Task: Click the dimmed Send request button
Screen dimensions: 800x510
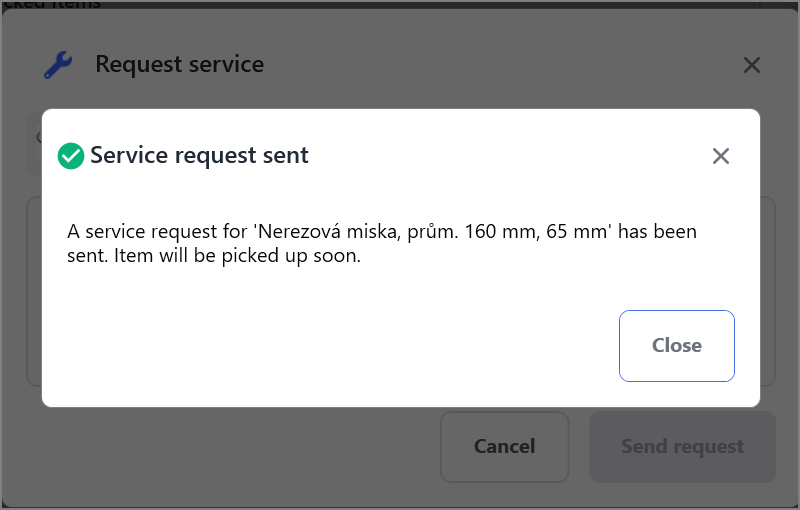Action: (682, 447)
